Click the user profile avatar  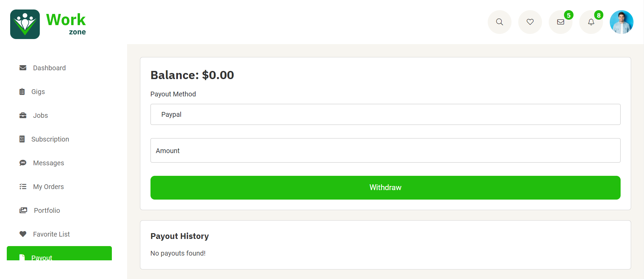(622, 22)
